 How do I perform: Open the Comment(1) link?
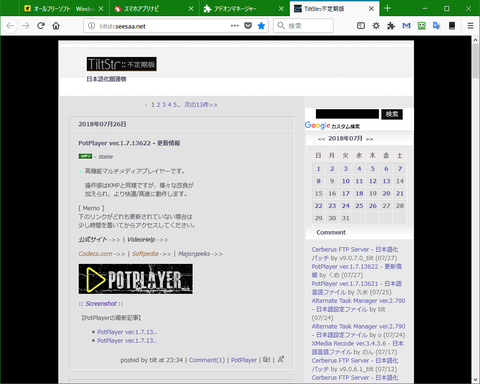pos(207,360)
